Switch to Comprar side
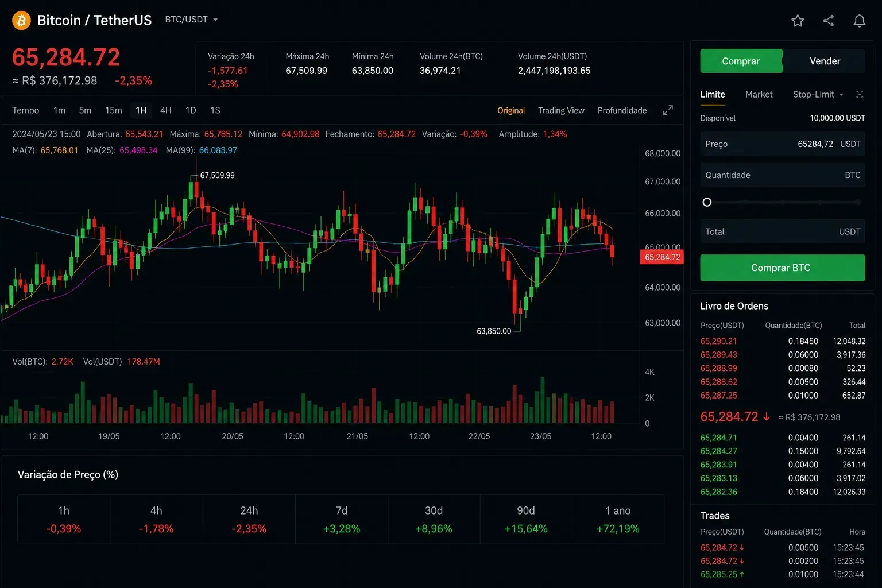The image size is (882, 588). (741, 61)
